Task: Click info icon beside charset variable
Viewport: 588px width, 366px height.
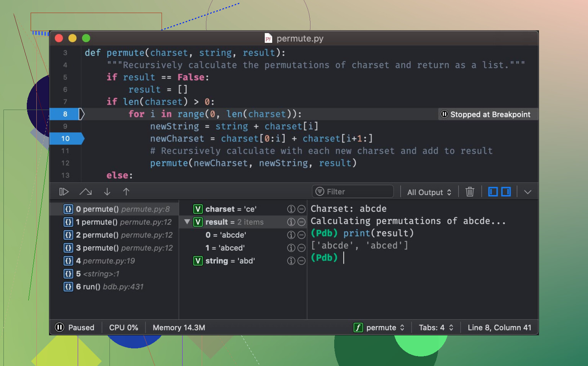Action: 291,209
